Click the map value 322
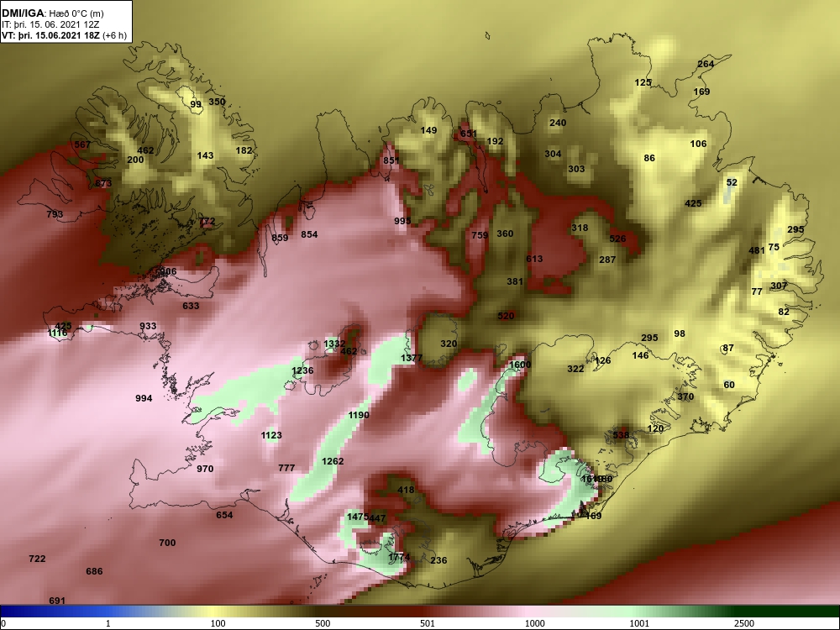Viewport: 840px width, 630px height. click(x=575, y=369)
